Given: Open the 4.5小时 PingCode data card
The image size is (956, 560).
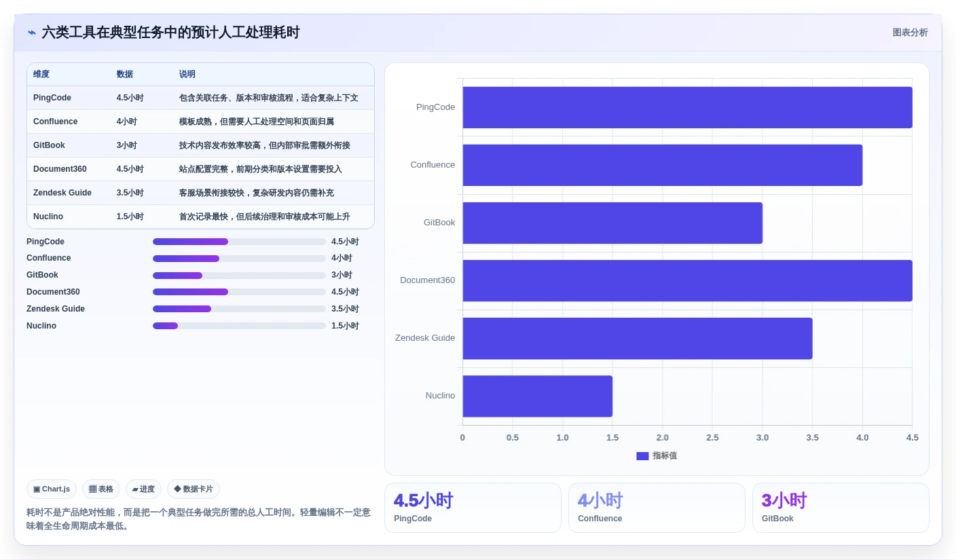Looking at the screenshot, I should pos(473,508).
